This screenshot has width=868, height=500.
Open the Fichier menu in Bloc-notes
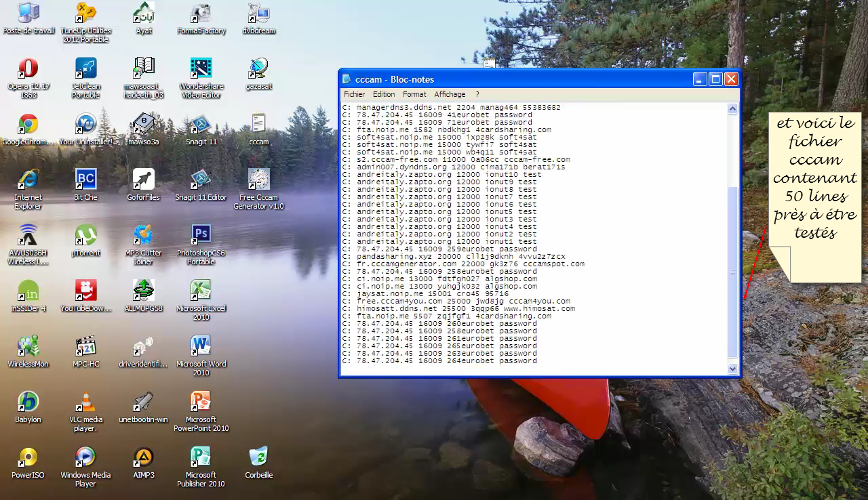tap(354, 94)
